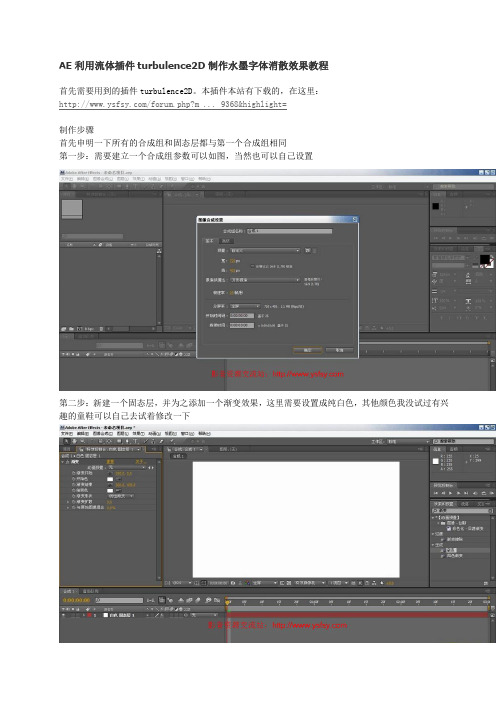Click the first frame button in preview panel

pyautogui.click(x=436, y=493)
